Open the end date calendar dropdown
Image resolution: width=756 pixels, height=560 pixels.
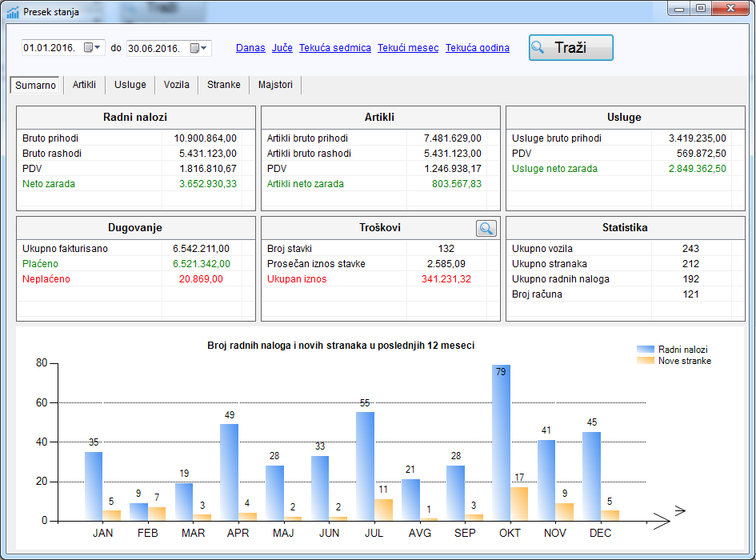198,48
